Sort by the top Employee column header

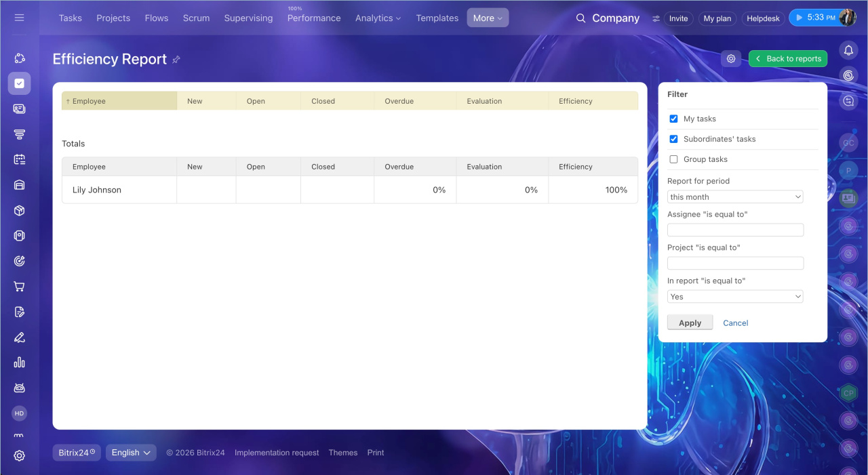pyautogui.click(x=119, y=101)
